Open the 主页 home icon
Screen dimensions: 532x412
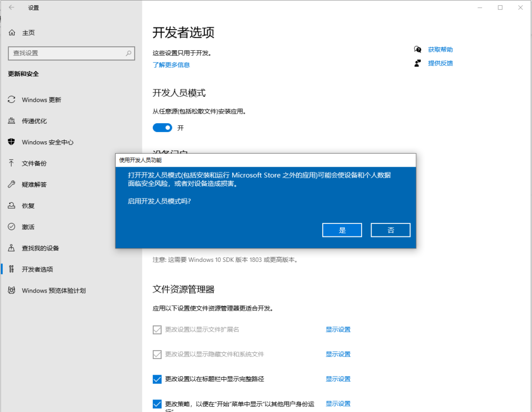coord(12,33)
